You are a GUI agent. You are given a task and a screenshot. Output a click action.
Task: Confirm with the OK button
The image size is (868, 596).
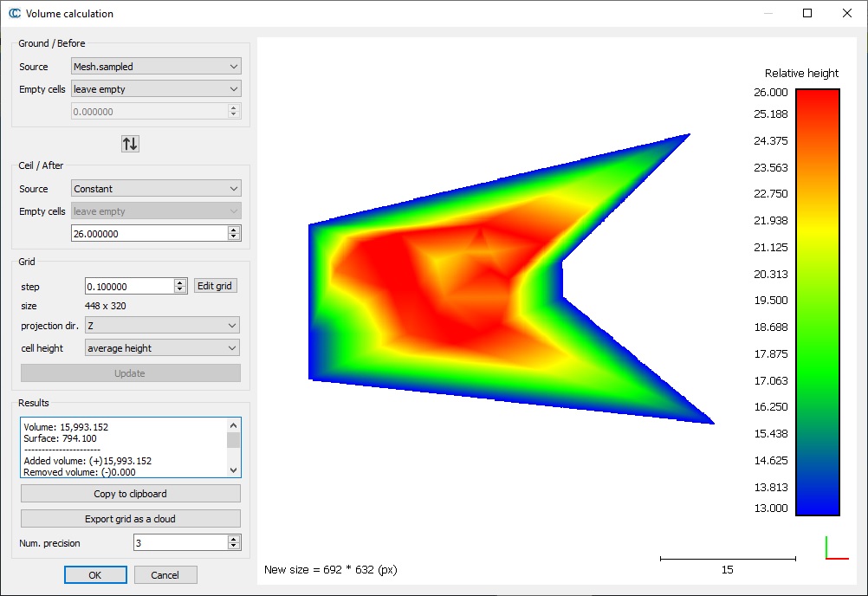point(95,575)
